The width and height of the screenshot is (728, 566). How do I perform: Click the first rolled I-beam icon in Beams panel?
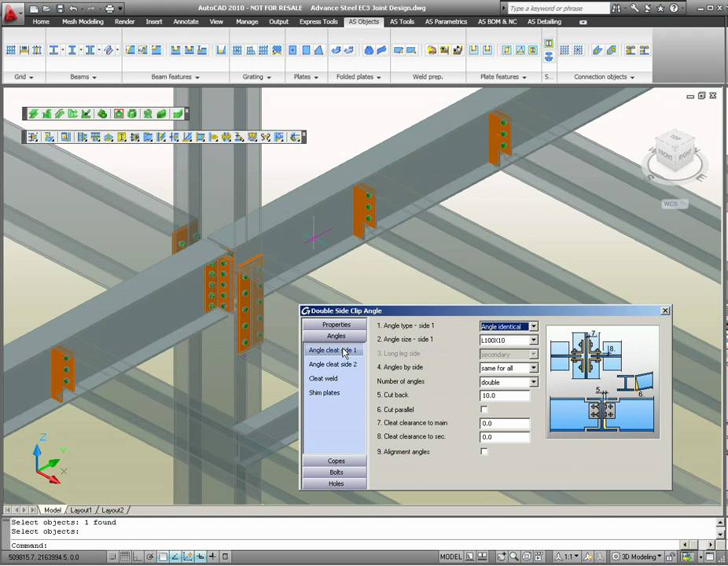click(x=54, y=50)
